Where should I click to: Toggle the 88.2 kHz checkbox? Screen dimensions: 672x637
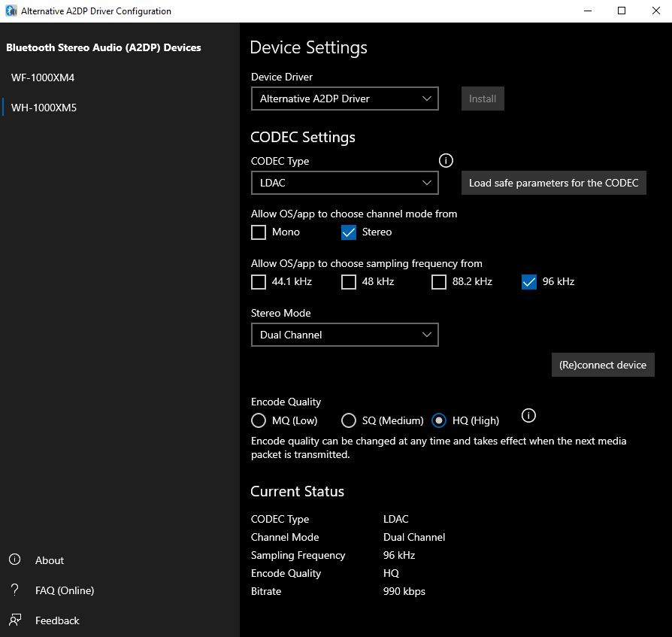[439, 282]
